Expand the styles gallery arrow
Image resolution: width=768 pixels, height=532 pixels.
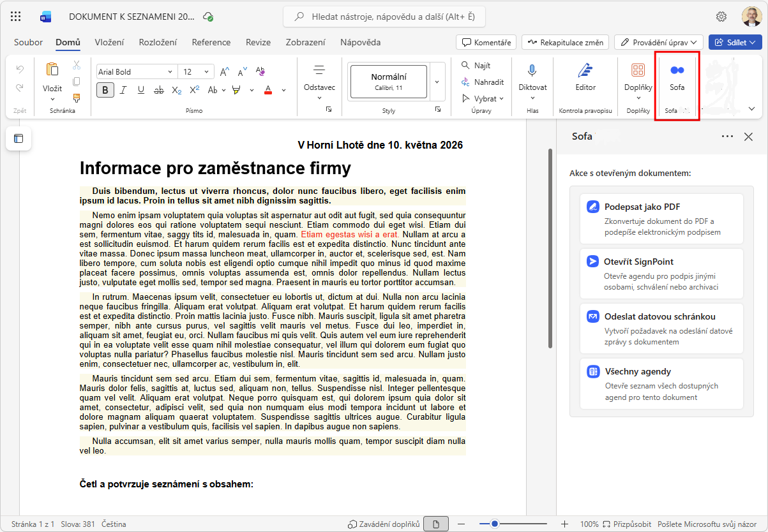[437, 82]
